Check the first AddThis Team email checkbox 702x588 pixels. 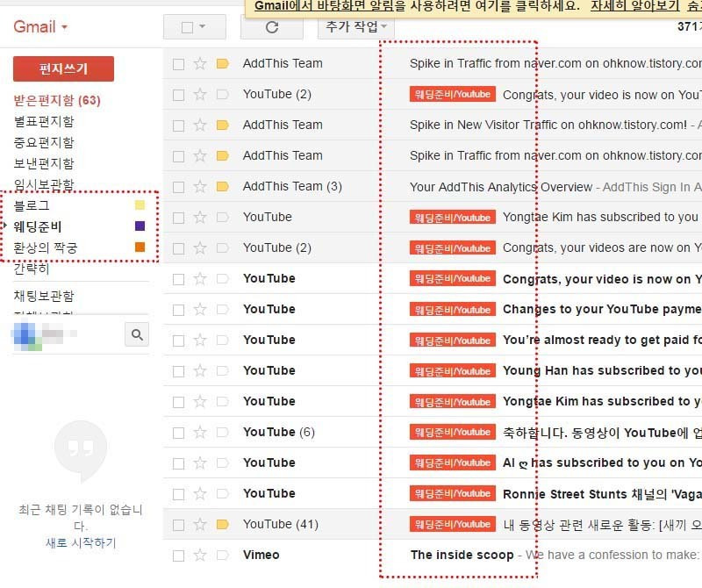click(179, 64)
